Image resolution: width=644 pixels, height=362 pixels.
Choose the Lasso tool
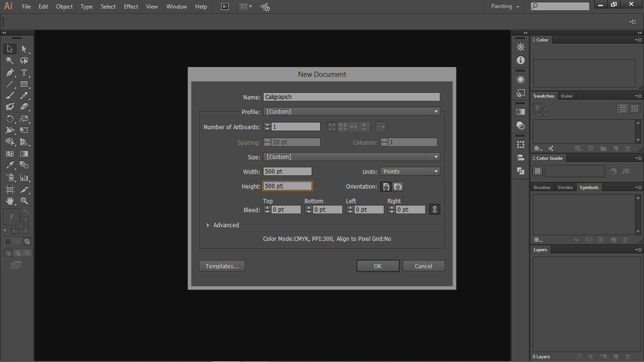[x=24, y=61]
